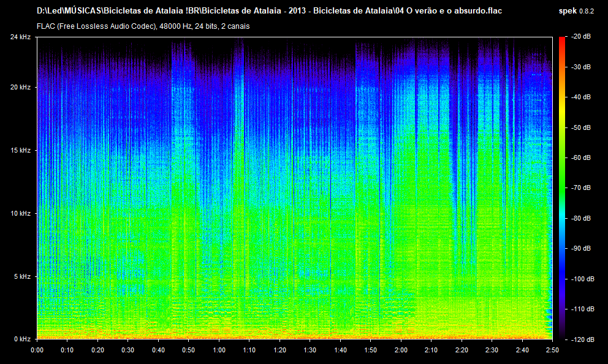This screenshot has height=364, width=608.
Task: Click the '2:30' time axis label
Action: coord(492,350)
